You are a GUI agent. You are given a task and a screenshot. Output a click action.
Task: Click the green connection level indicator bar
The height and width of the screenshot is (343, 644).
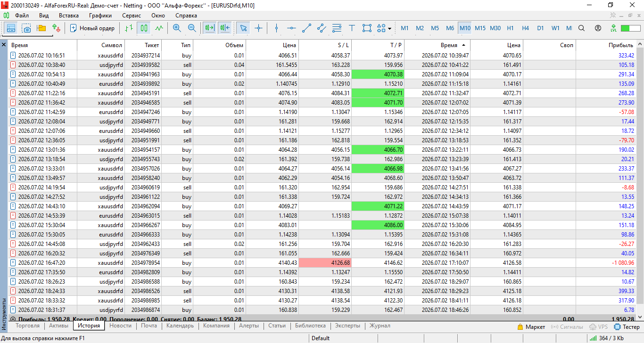tap(631, 28)
